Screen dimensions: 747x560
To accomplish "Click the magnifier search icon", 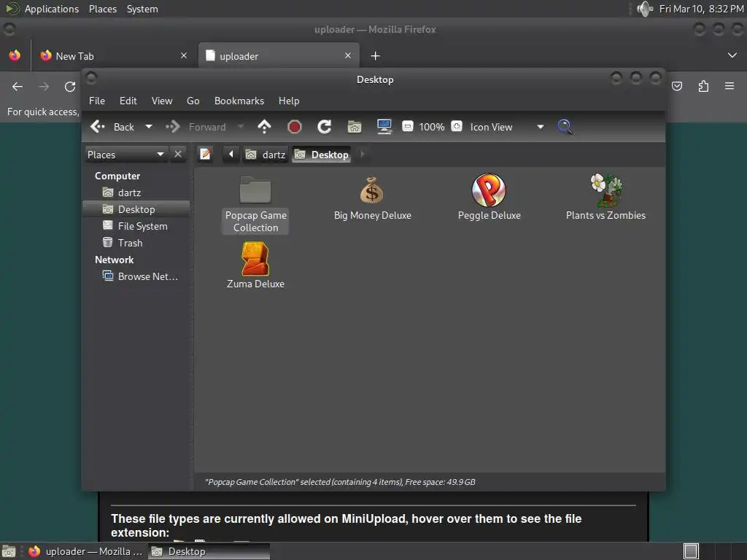I will [x=565, y=127].
